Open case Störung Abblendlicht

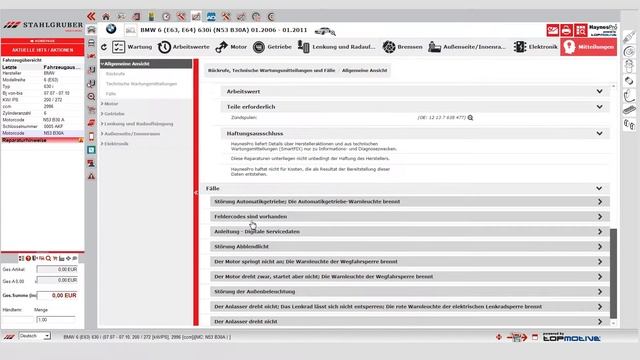(x=410, y=247)
